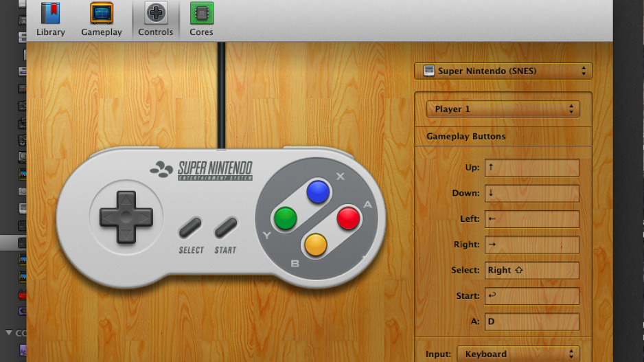644x362 pixels.
Task: Click the Down key binding field
Action: point(532,193)
